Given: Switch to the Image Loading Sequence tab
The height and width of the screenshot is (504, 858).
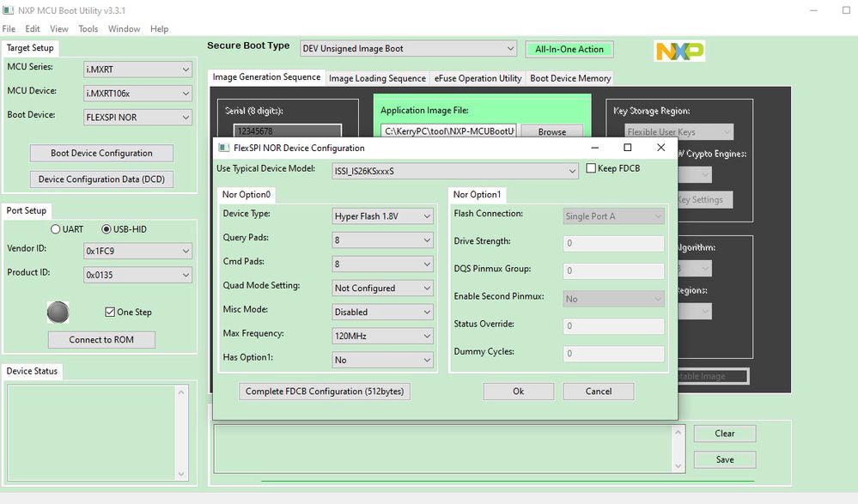Looking at the screenshot, I should click(x=378, y=78).
